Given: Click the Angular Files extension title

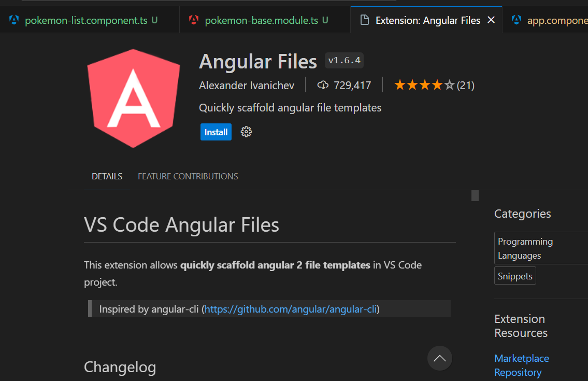Looking at the screenshot, I should 257,62.
